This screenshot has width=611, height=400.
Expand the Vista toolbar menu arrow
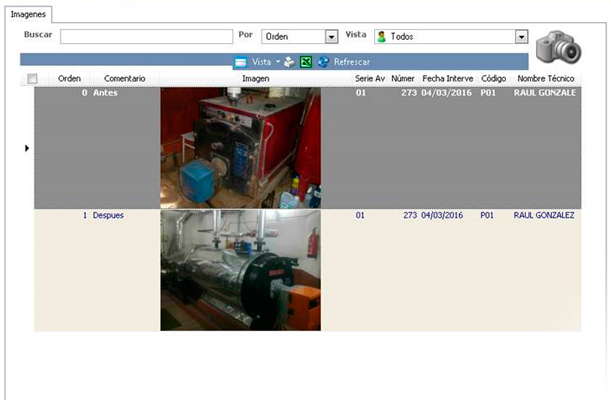(x=278, y=62)
